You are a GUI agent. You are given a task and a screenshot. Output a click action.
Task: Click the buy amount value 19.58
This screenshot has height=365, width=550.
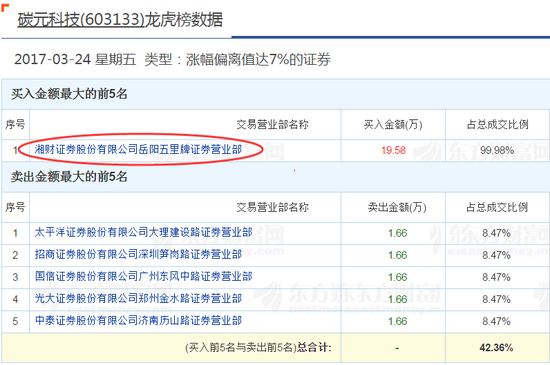point(393,150)
